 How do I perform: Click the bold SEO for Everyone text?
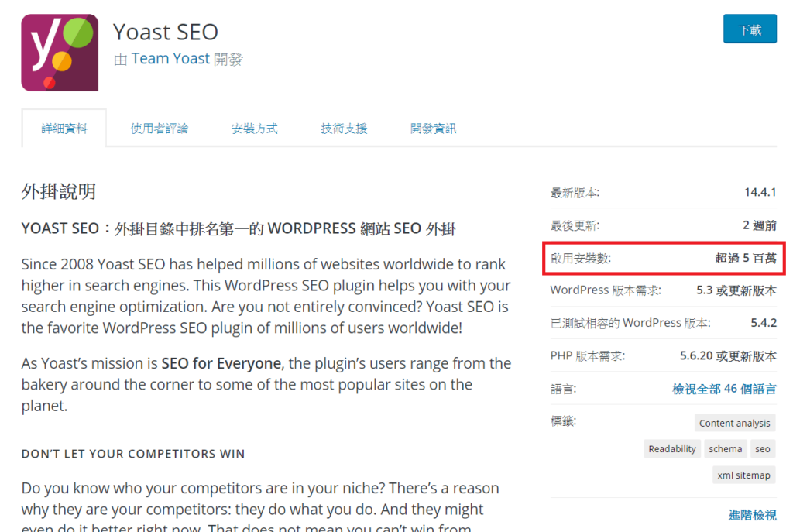coord(221,364)
